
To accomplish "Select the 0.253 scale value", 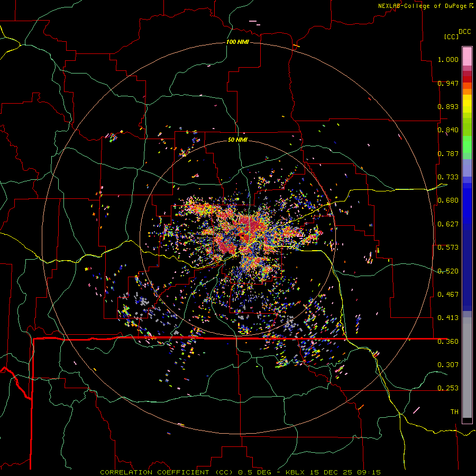I will tap(448, 388).
